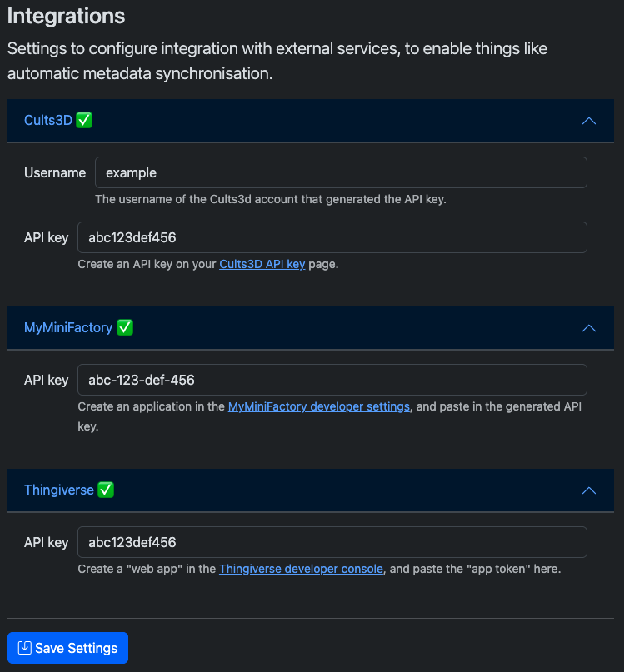Collapse the Thingiverse section chevron

[x=589, y=490]
